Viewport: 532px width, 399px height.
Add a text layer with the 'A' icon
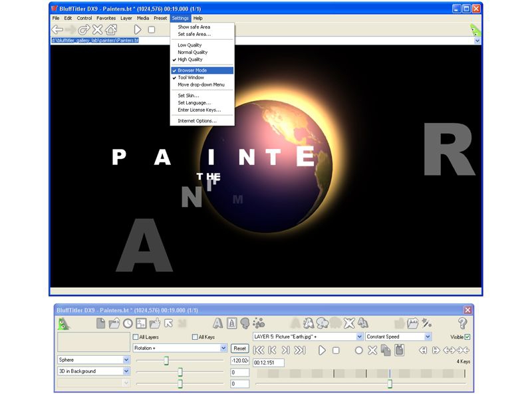(217, 323)
